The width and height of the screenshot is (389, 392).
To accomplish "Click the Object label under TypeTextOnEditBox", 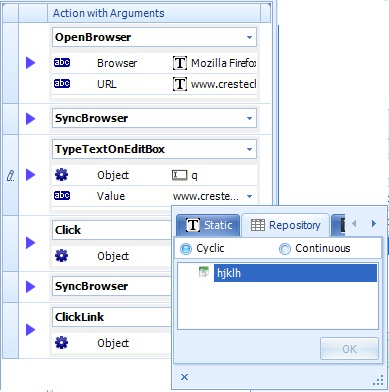I will pos(113,175).
